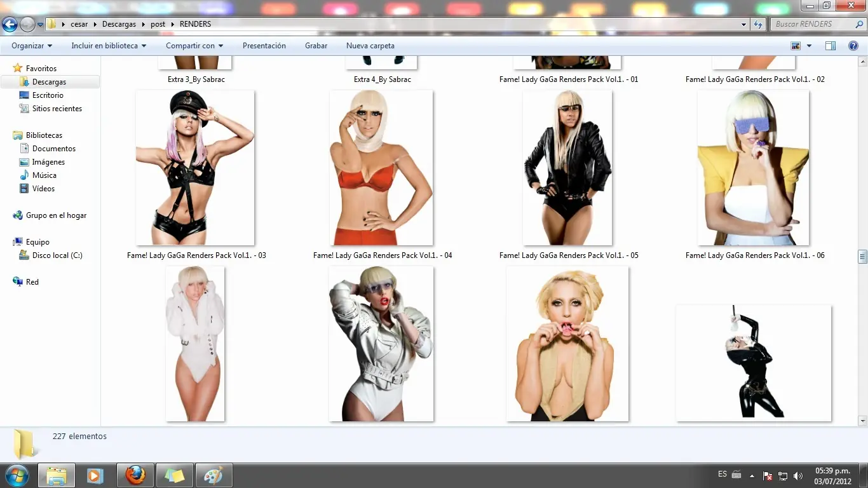Click the cesar breadcrumb in address bar
868x488 pixels.
pyautogui.click(x=79, y=24)
